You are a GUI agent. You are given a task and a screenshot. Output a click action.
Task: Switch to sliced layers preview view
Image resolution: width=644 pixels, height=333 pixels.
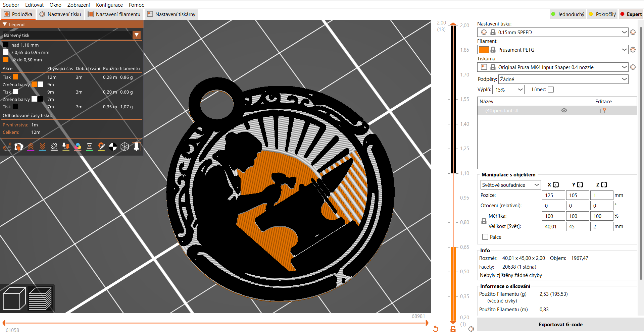pyautogui.click(x=40, y=298)
